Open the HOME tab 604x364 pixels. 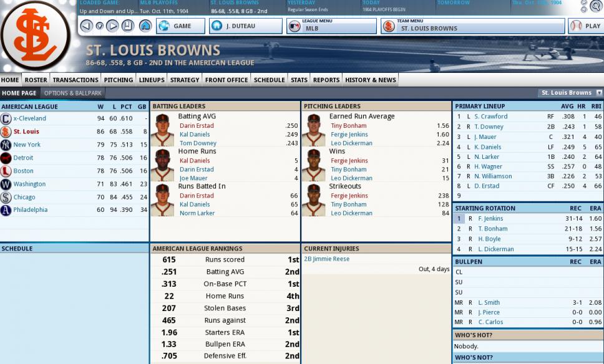10,80
